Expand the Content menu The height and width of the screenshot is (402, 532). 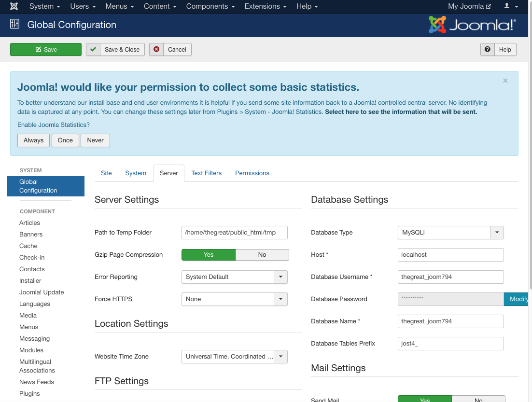pos(160,6)
